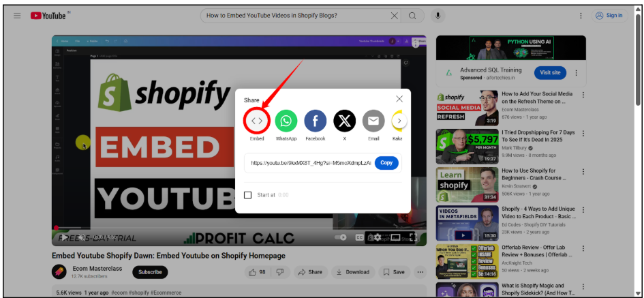Open options for Dropshipping 7 Days video

point(583,134)
